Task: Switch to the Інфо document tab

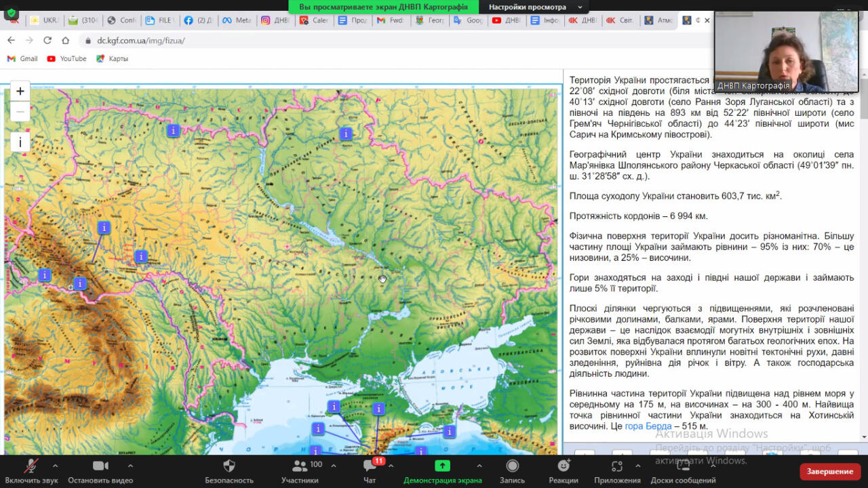Action: coord(546,20)
